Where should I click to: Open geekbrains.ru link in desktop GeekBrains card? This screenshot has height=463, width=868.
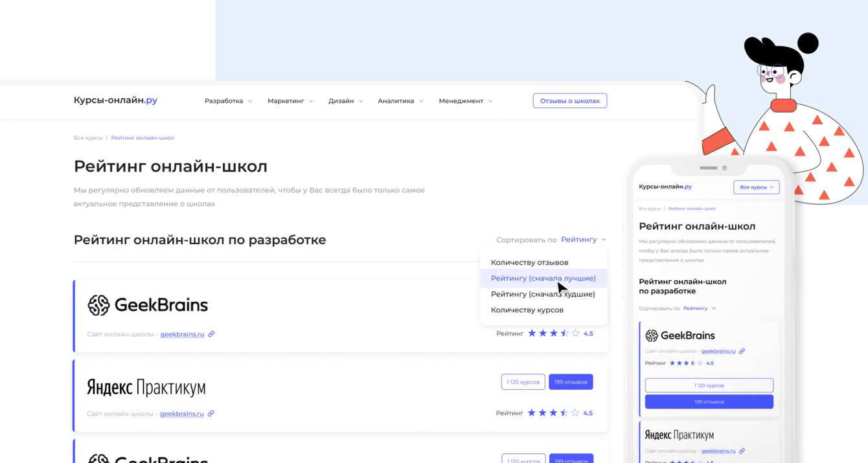182,334
